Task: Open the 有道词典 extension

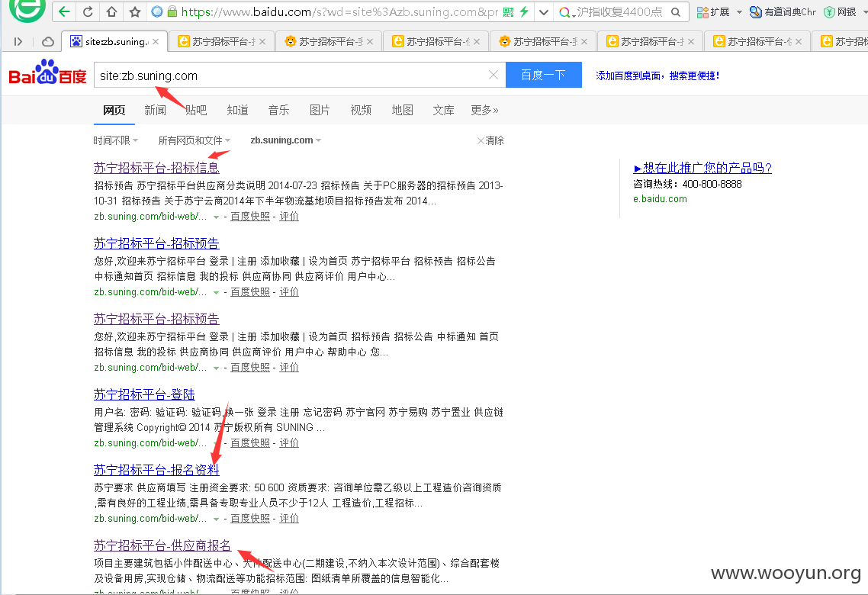Action: point(783,12)
